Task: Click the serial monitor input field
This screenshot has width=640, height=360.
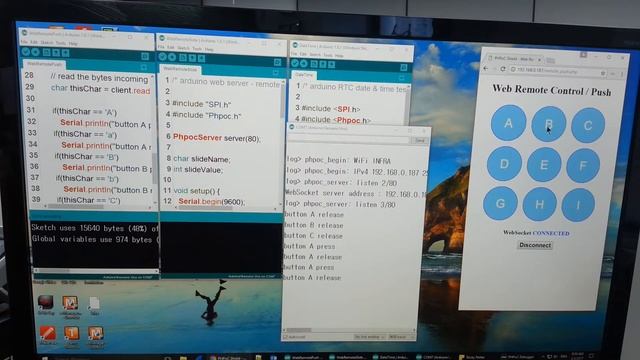Action: pos(349,139)
